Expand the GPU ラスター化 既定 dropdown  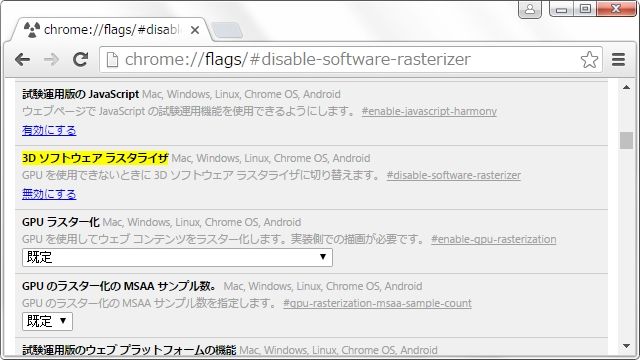[177, 257]
